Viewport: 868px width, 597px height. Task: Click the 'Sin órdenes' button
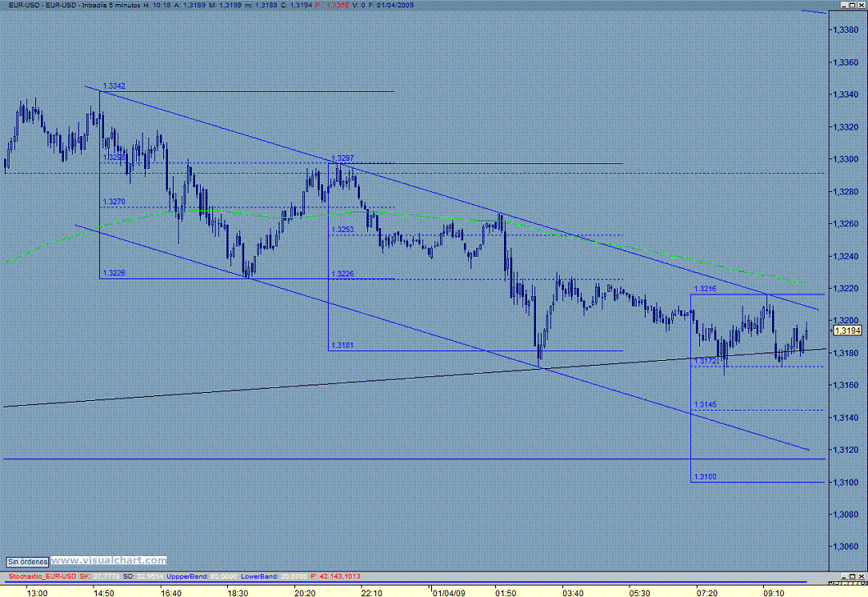28,562
